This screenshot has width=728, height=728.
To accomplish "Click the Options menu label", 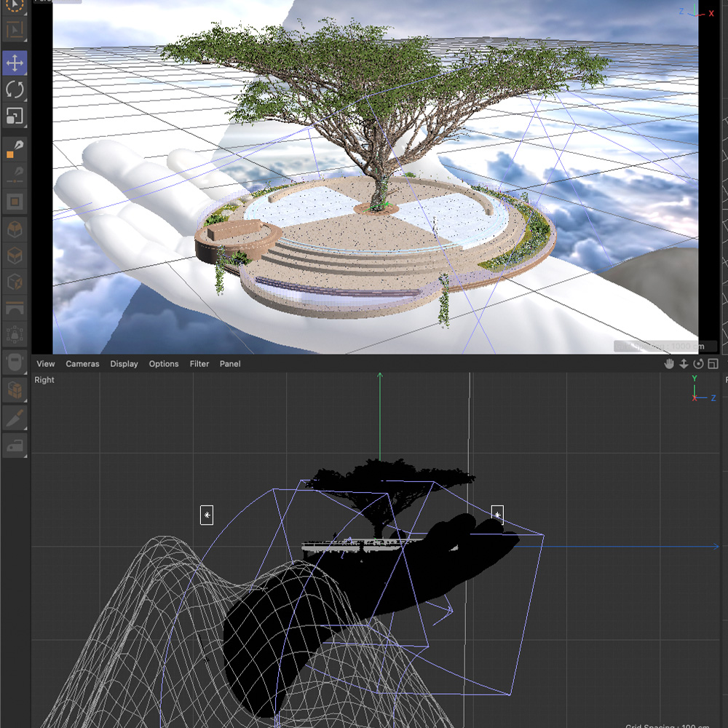I will (163, 363).
